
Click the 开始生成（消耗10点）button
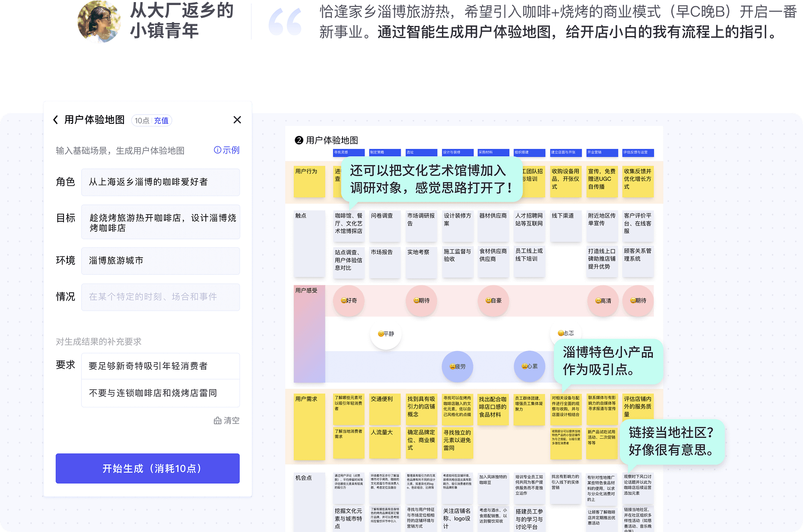coord(147,468)
